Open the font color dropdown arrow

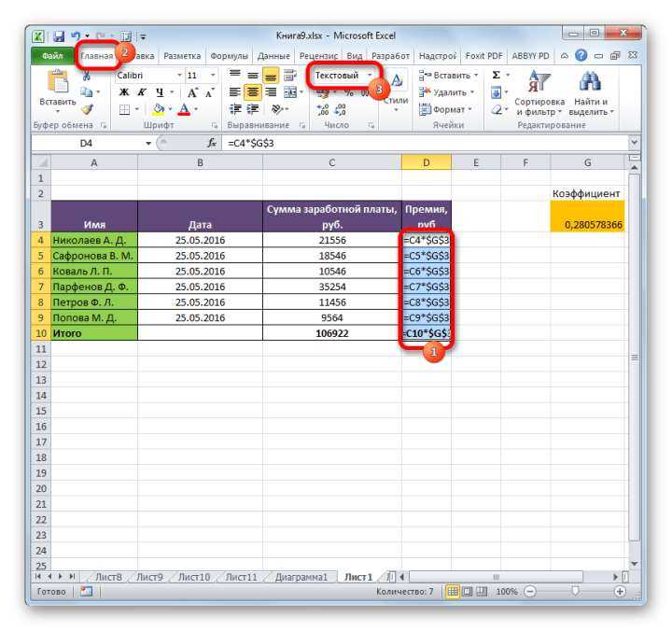tap(196, 110)
